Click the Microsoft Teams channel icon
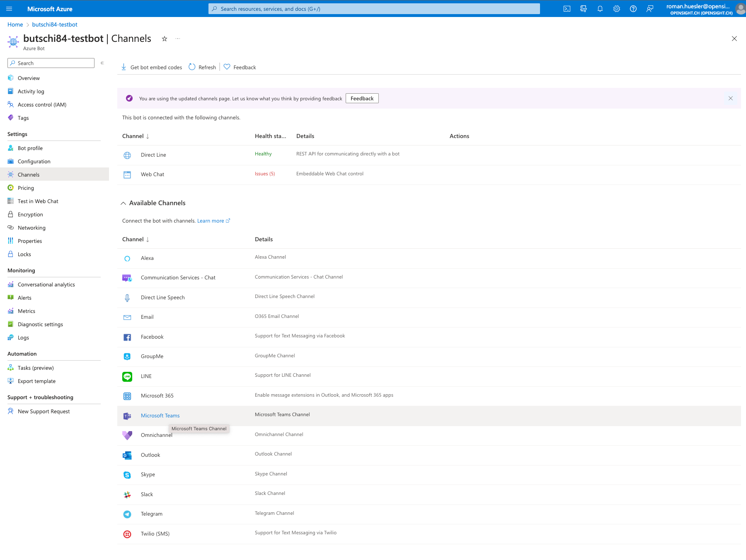 (x=127, y=416)
